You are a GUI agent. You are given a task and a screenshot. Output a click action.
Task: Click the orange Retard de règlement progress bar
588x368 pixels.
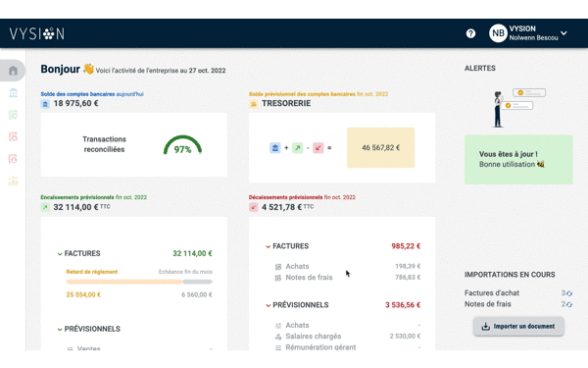click(x=124, y=282)
